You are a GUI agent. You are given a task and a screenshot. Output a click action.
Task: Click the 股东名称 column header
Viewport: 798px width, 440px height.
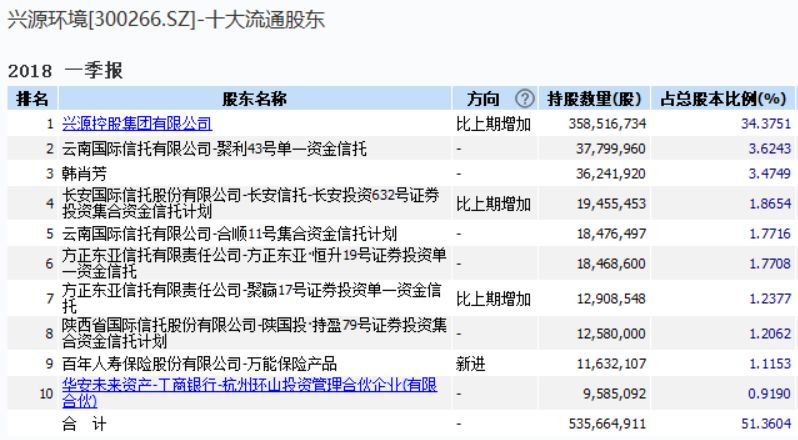(x=254, y=98)
